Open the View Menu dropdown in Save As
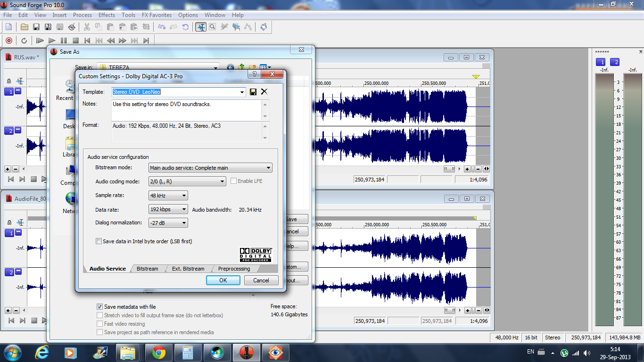644x362 pixels. pos(265,68)
